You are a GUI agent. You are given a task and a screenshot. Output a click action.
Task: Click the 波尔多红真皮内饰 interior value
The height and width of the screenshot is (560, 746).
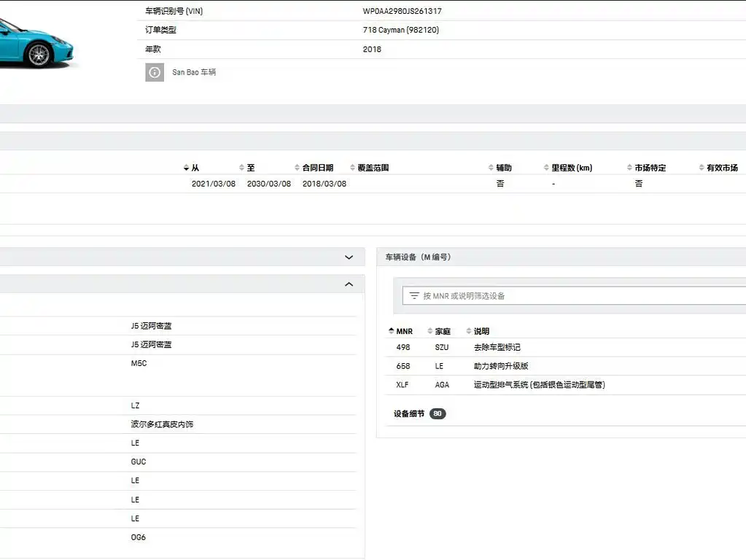click(162, 424)
